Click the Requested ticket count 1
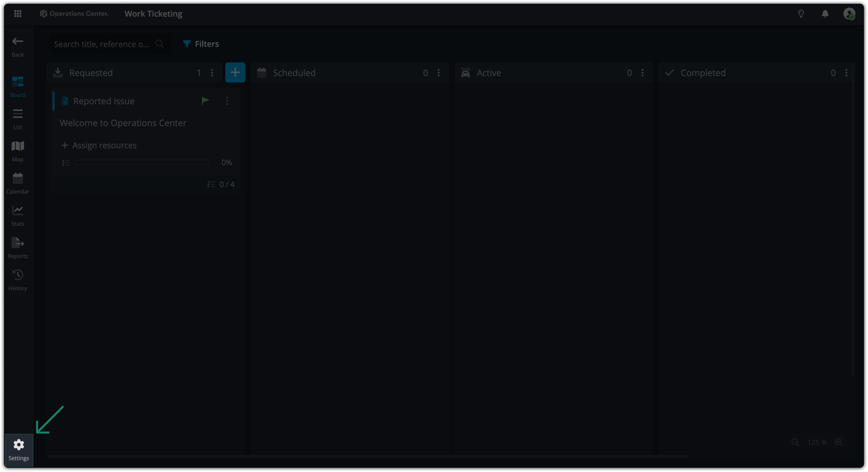868x472 pixels. click(x=199, y=73)
